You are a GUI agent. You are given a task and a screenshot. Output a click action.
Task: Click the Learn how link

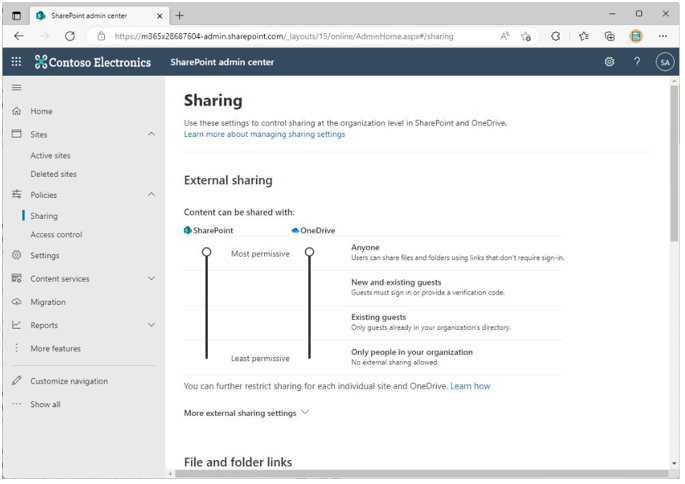tap(470, 386)
